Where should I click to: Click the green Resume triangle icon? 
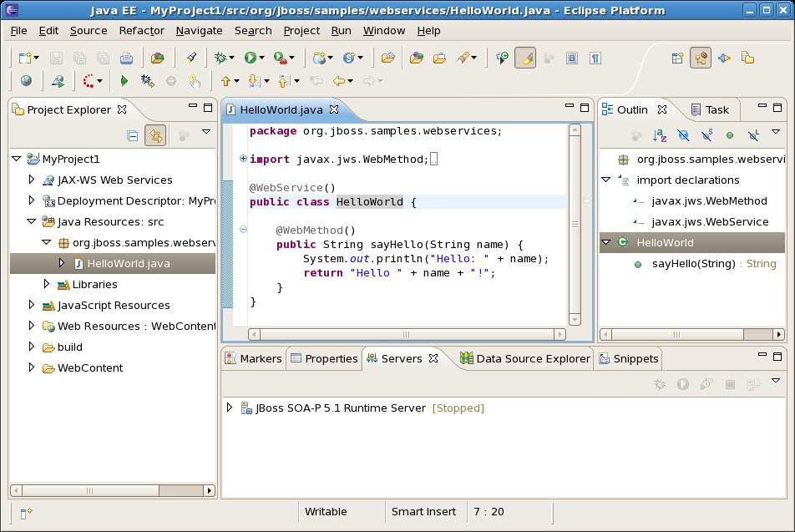(x=124, y=81)
